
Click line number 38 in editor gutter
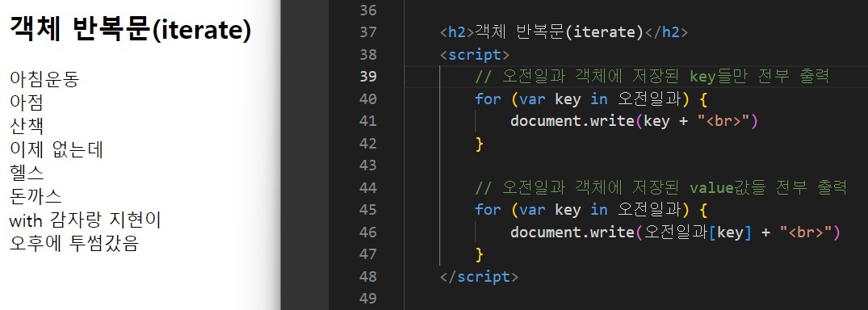tap(367, 54)
